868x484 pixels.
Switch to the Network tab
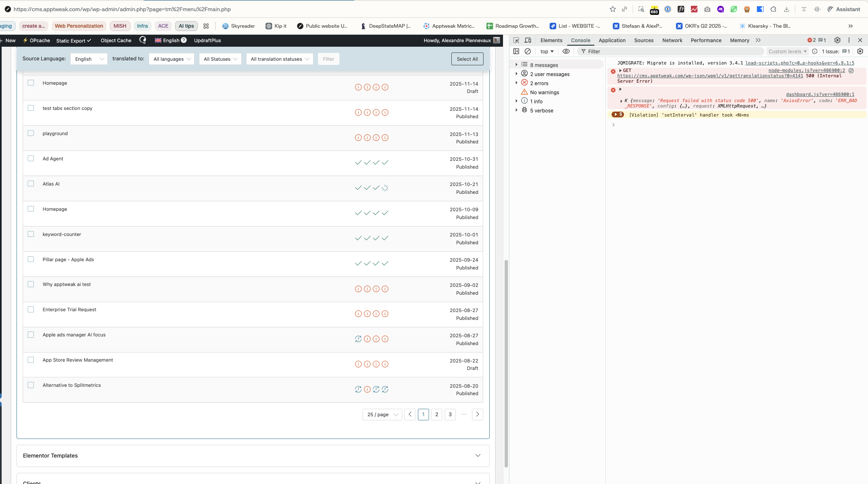pyautogui.click(x=672, y=40)
